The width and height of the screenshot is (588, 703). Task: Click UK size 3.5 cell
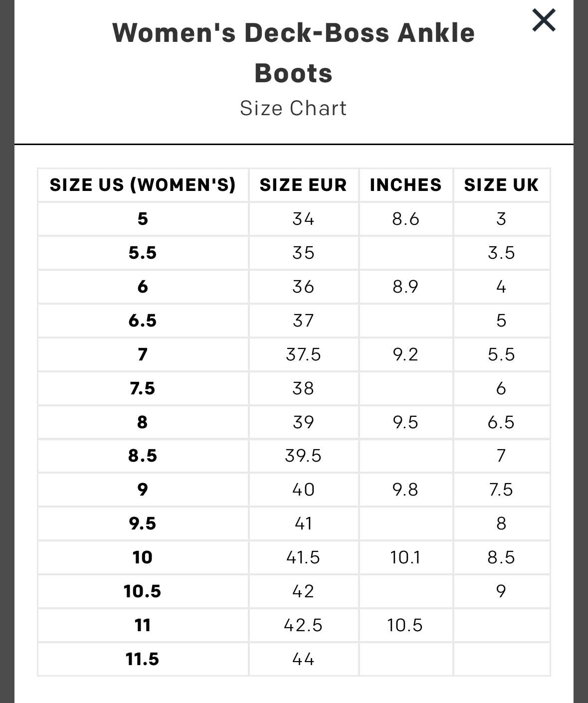[501, 253]
